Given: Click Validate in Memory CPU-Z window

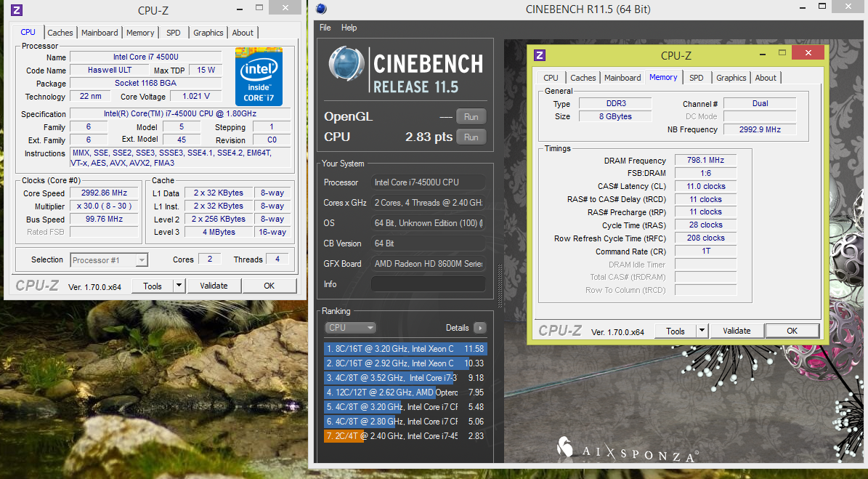Looking at the screenshot, I should (x=737, y=331).
